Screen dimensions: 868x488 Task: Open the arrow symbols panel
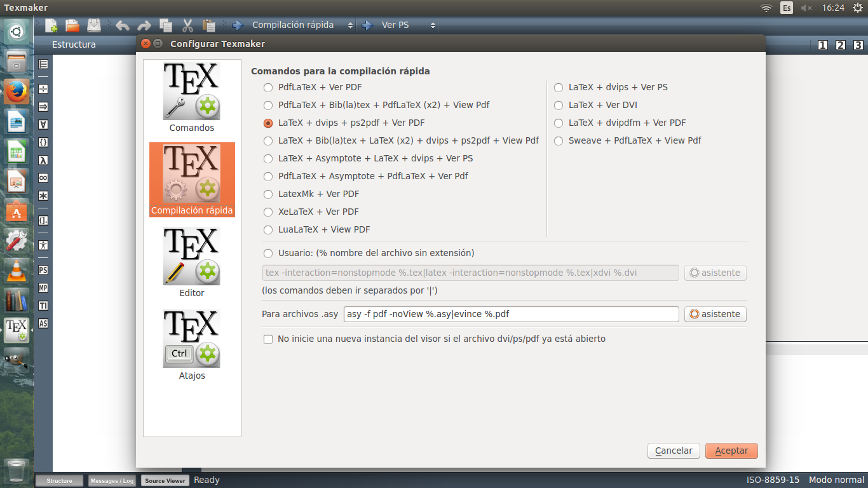(x=43, y=106)
